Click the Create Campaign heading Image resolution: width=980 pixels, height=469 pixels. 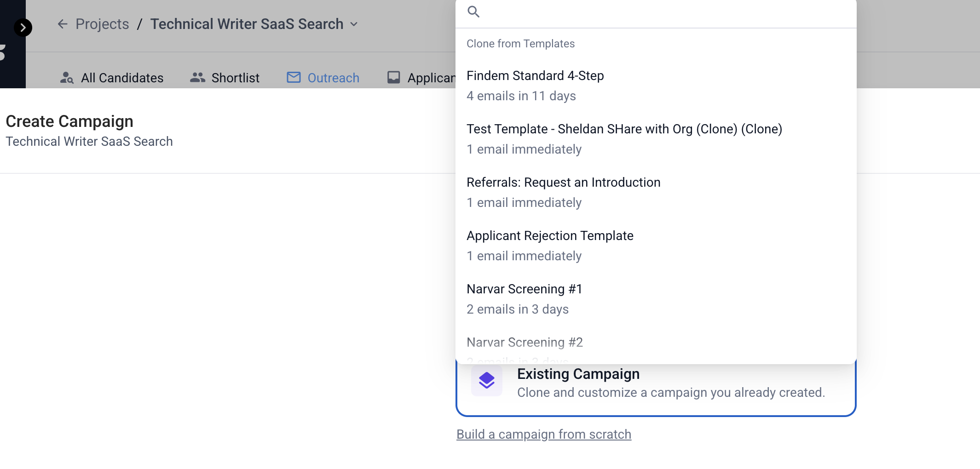(x=69, y=121)
